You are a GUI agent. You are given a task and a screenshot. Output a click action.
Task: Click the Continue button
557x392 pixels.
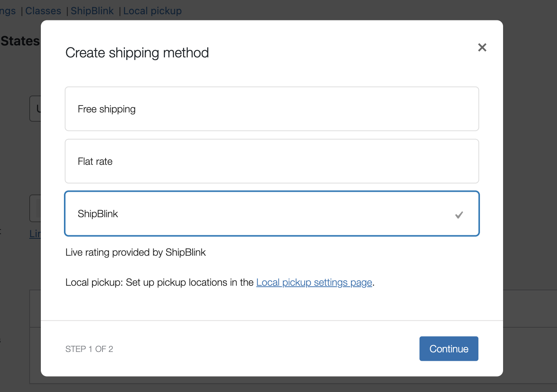[449, 349]
